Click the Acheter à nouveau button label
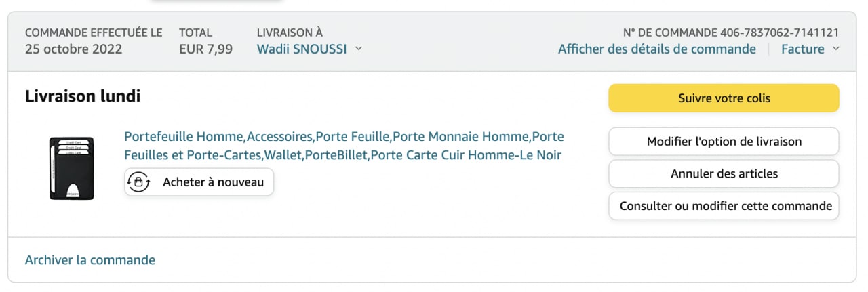 [x=213, y=182]
